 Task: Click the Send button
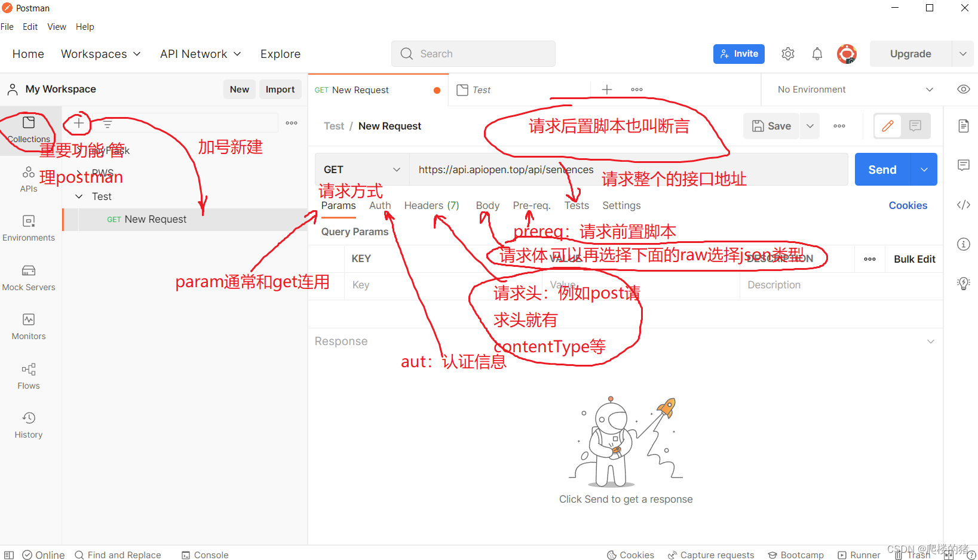tap(882, 170)
